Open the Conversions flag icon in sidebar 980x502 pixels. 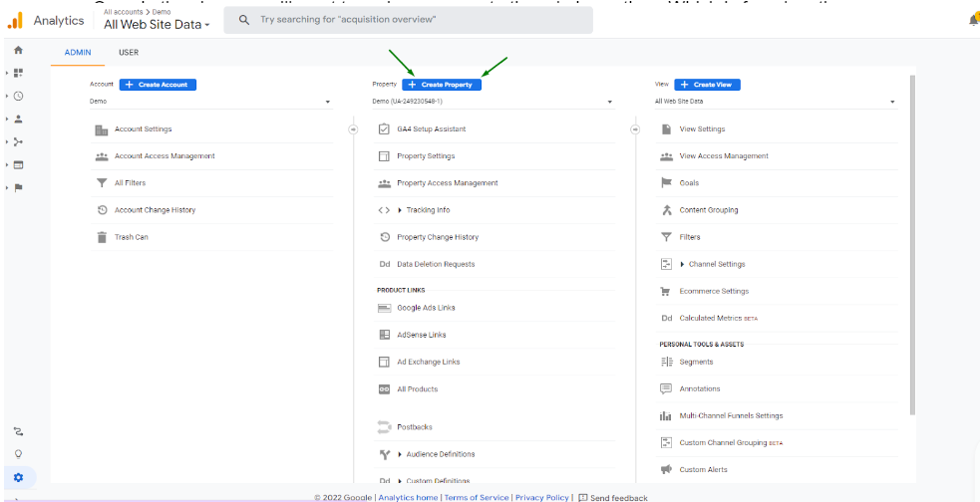click(18, 188)
